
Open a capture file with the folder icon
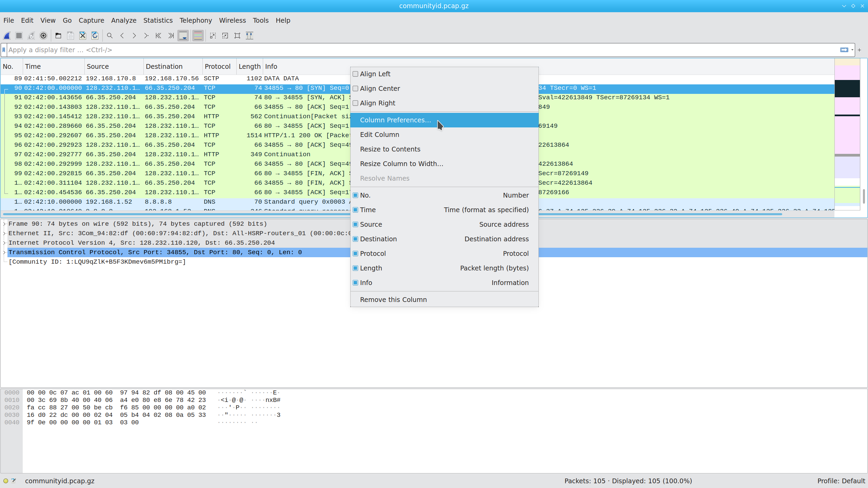[58, 36]
